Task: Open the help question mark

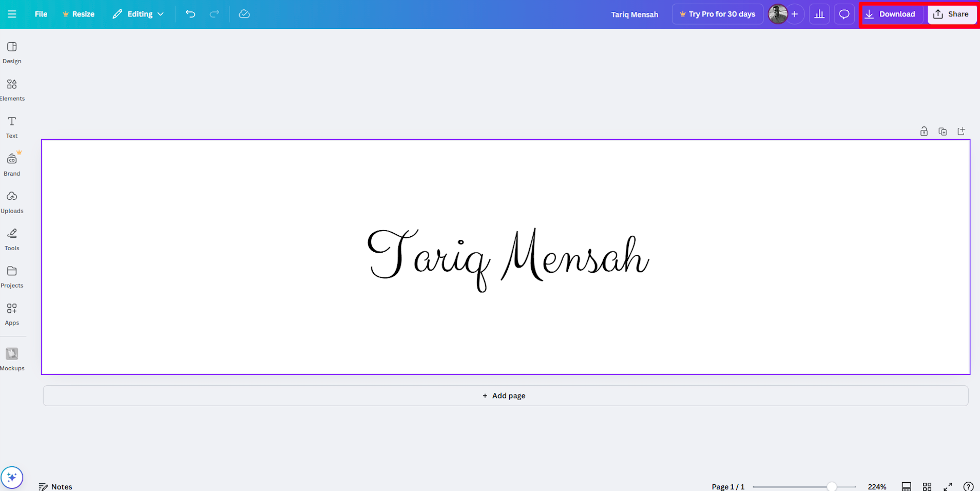Action: (x=968, y=486)
